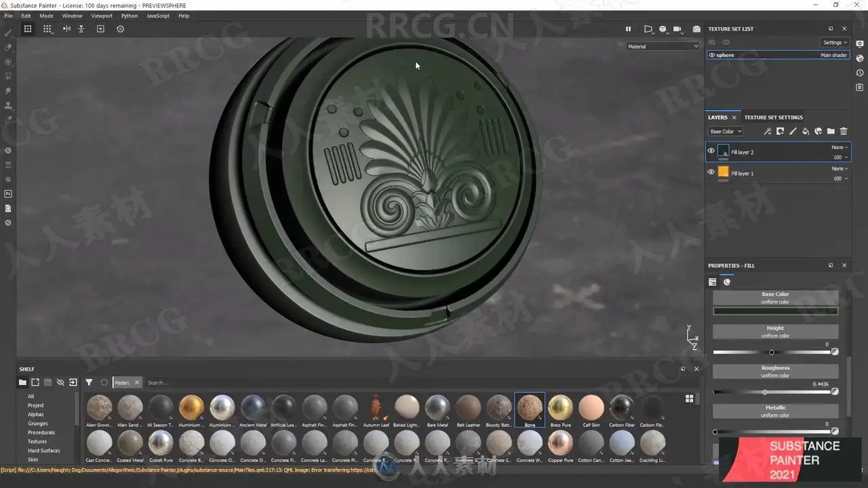Hide Fill layer 2

(711, 151)
